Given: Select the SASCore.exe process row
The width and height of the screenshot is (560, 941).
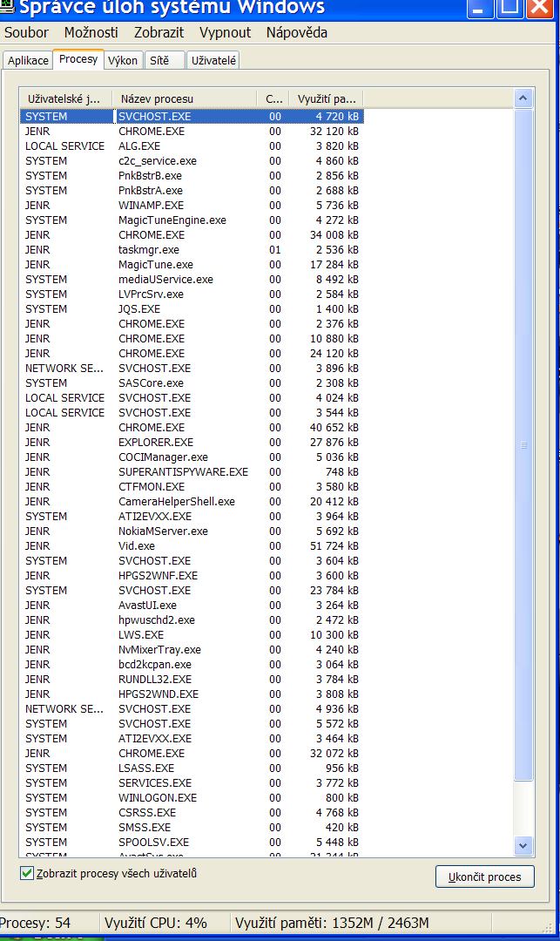Looking at the screenshot, I should click(x=192, y=382).
